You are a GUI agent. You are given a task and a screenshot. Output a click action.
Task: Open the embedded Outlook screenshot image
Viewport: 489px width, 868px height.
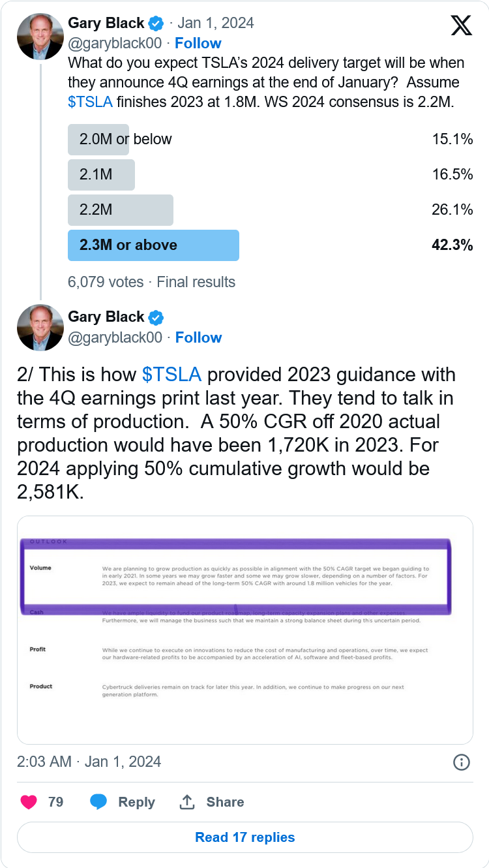[x=245, y=630]
